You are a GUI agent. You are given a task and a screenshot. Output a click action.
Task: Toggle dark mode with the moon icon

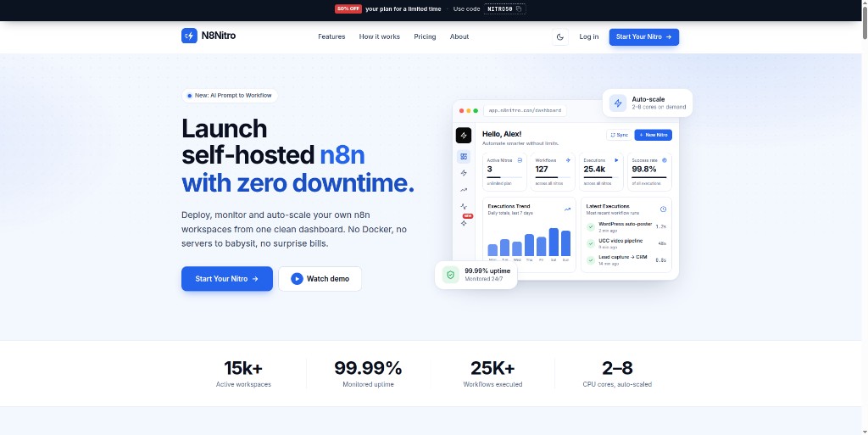[x=560, y=37]
